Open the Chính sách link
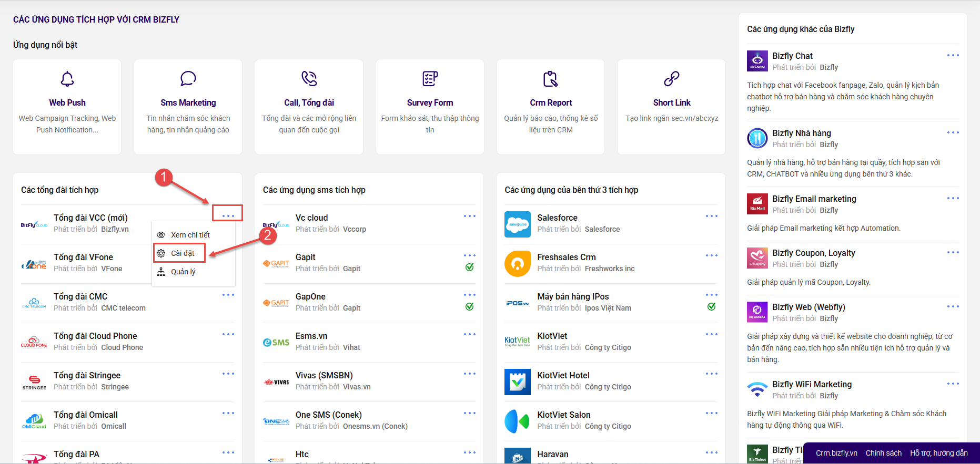 pos(884,453)
